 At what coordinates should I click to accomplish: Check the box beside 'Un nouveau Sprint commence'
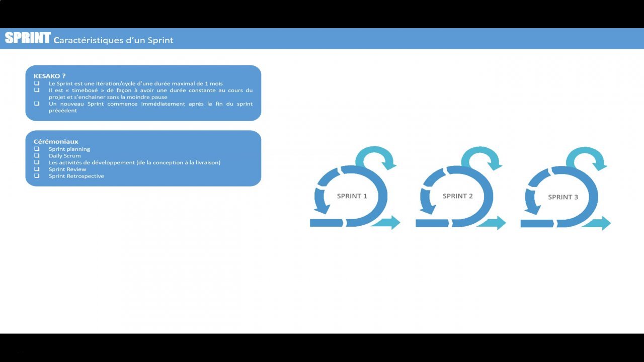point(37,104)
